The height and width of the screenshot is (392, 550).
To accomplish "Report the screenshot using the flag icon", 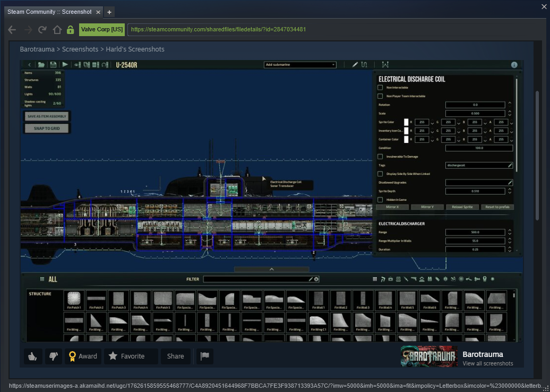I will [204, 356].
